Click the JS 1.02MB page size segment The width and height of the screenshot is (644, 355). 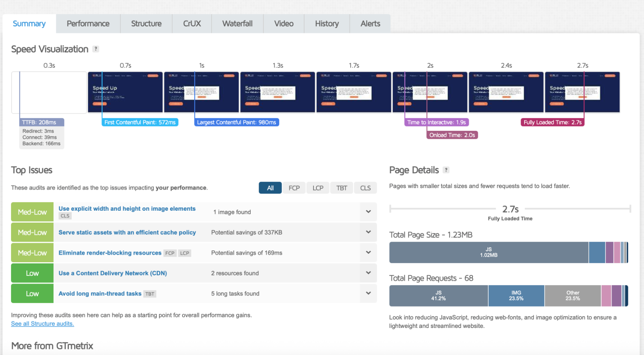[489, 252]
